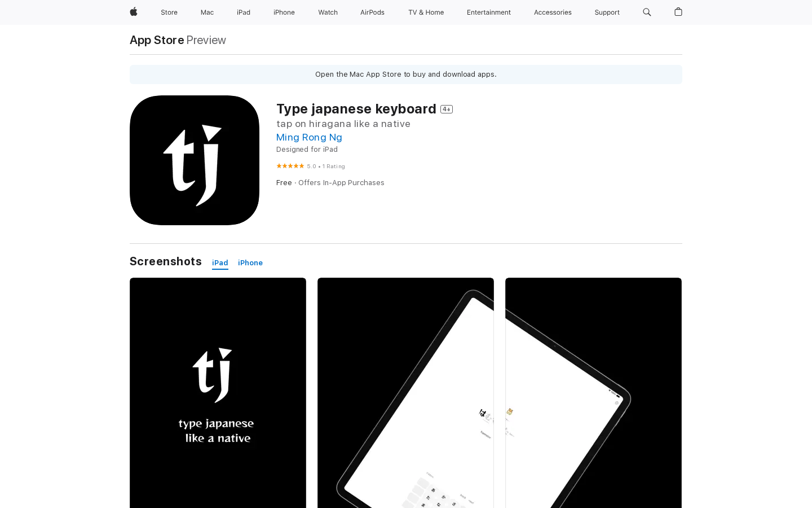This screenshot has width=812, height=508.
Task: Click the Type japanese keyboard app icon
Action: click(195, 160)
